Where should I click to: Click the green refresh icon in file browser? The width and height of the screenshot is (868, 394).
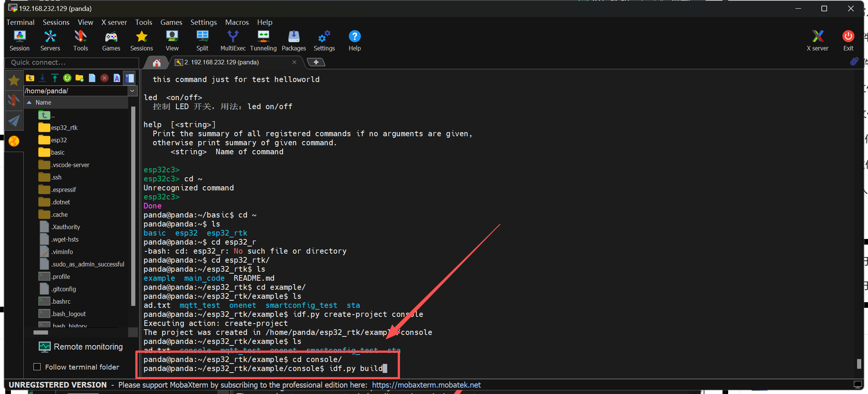coord(67,78)
